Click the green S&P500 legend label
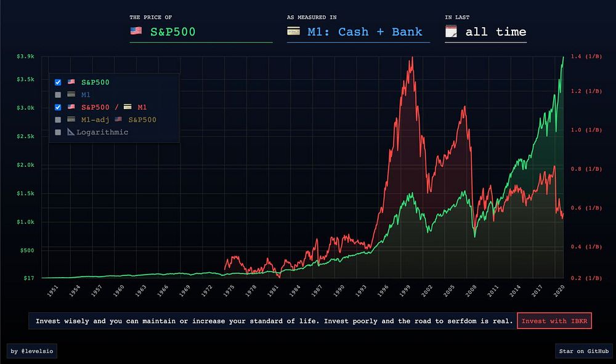 click(x=95, y=82)
